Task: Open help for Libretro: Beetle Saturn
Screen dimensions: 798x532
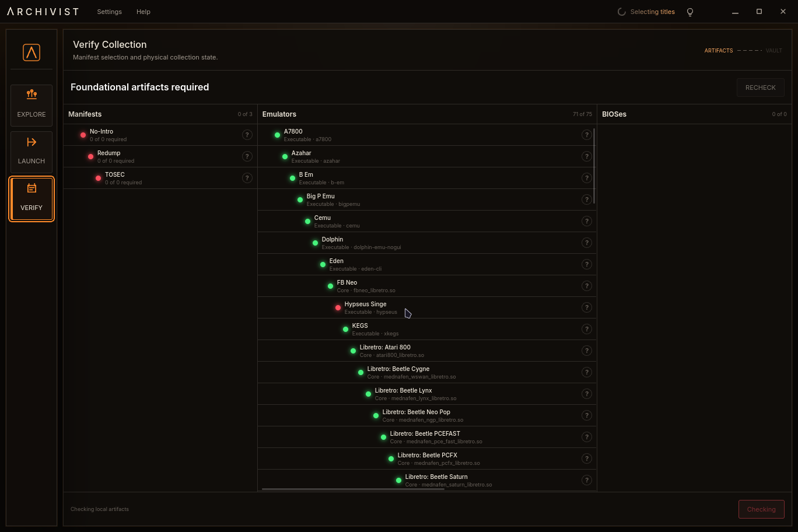Action: pyautogui.click(x=587, y=480)
